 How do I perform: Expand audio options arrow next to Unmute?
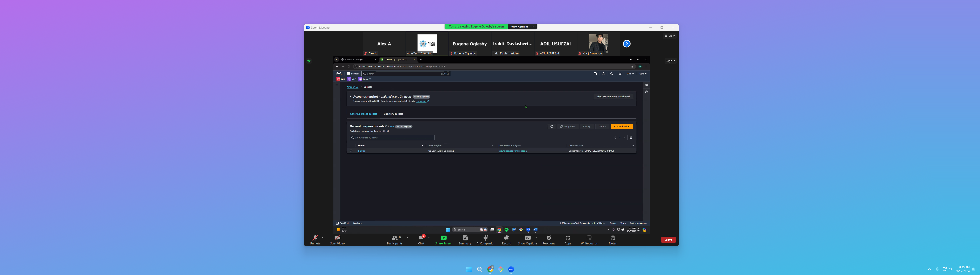click(323, 238)
